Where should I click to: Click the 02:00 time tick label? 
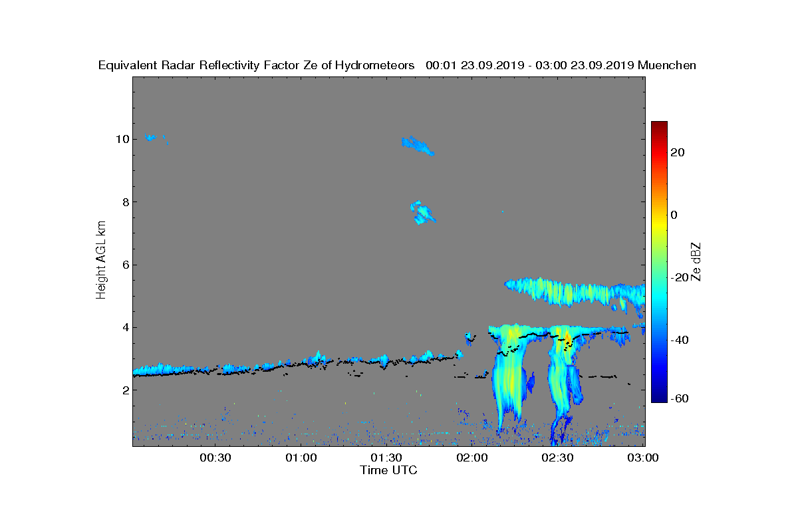pyautogui.click(x=472, y=458)
